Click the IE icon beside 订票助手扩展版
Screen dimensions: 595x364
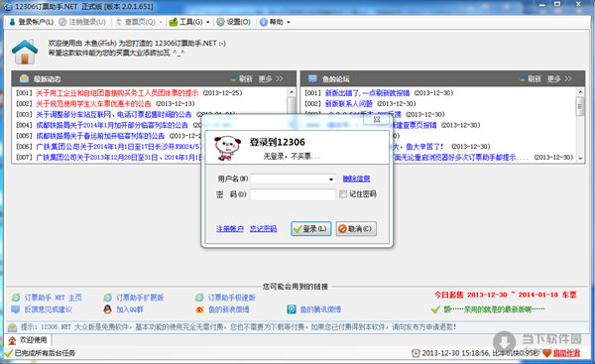point(108,298)
